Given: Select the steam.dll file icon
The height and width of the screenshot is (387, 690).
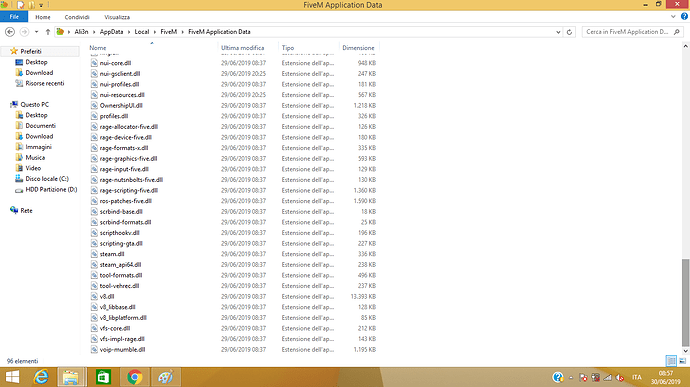Looking at the screenshot, I should (94, 254).
